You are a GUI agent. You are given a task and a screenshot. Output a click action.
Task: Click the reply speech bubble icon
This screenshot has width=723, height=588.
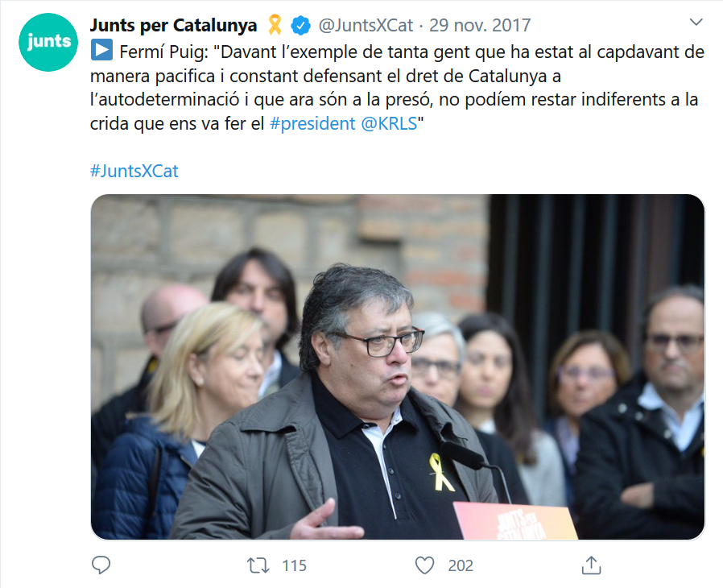[x=101, y=565]
